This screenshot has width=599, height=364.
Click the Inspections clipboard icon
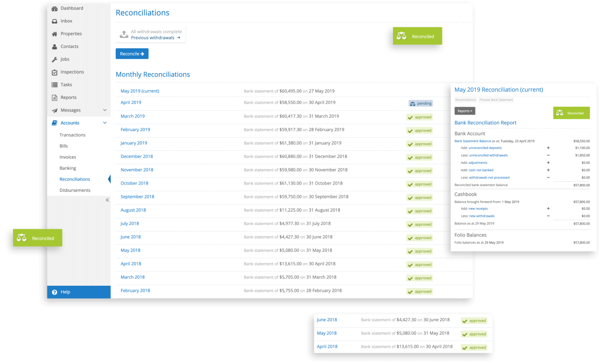pyautogui.click(x=54, y=72)
